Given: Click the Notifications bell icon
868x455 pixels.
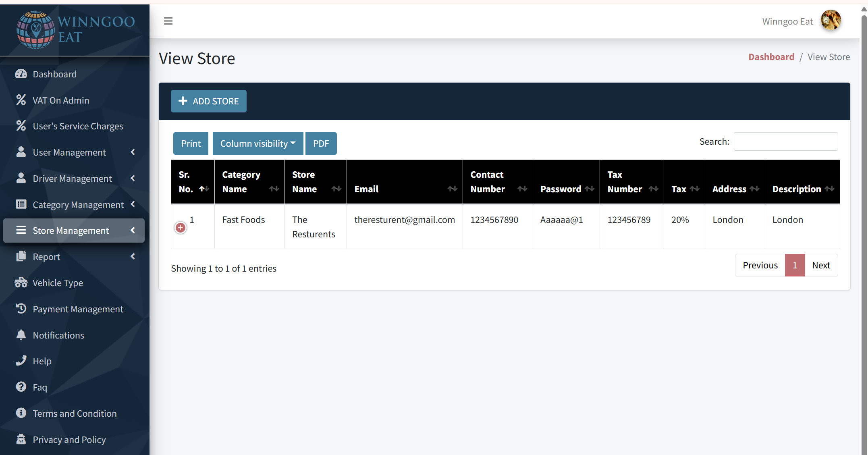Looking at the screenshot, I should pyautogui.click(x=21, y=334).
